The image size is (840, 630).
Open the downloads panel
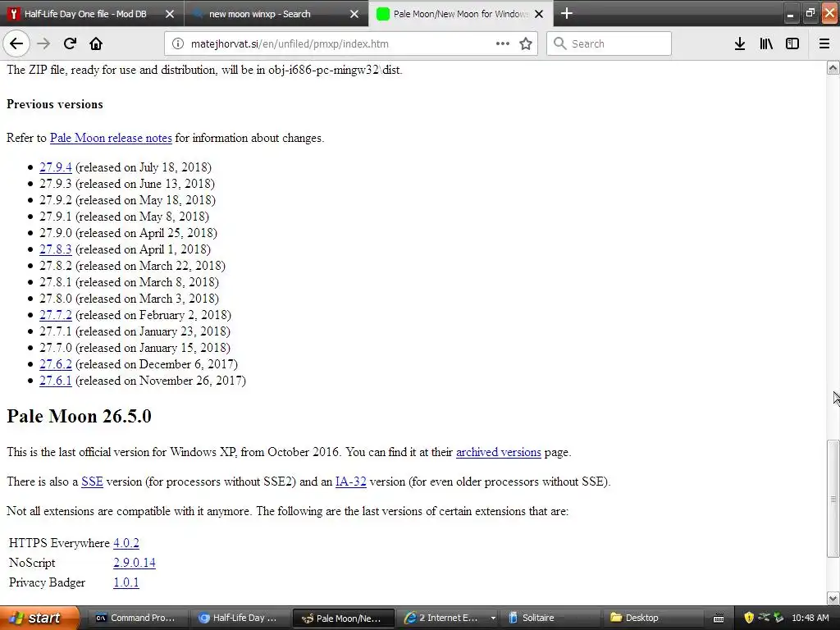point(740,43)
